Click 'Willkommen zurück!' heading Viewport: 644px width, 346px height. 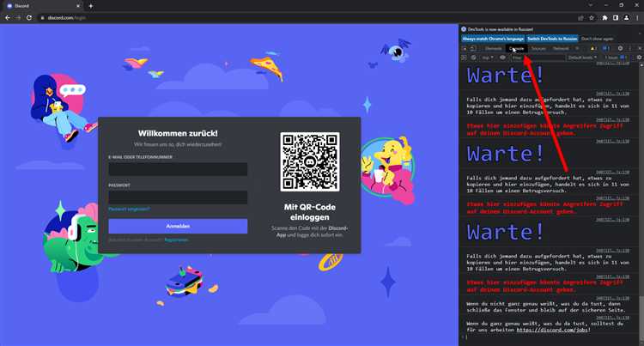[178, 133]
